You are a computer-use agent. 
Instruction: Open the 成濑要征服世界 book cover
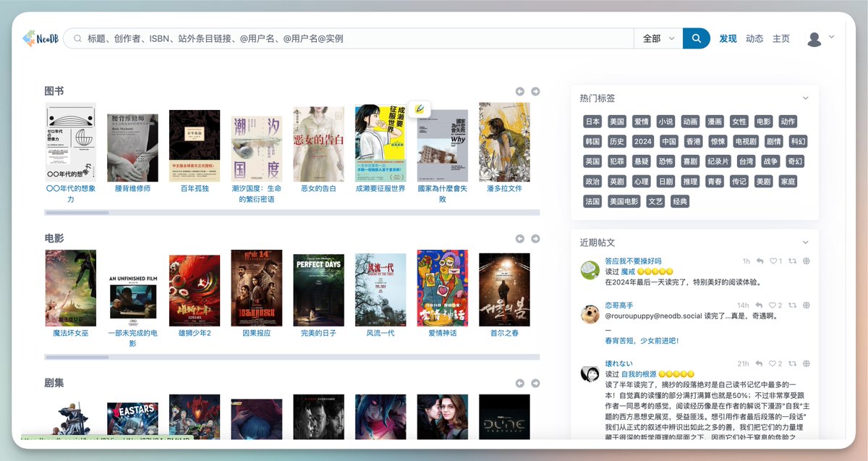[380, 143]
